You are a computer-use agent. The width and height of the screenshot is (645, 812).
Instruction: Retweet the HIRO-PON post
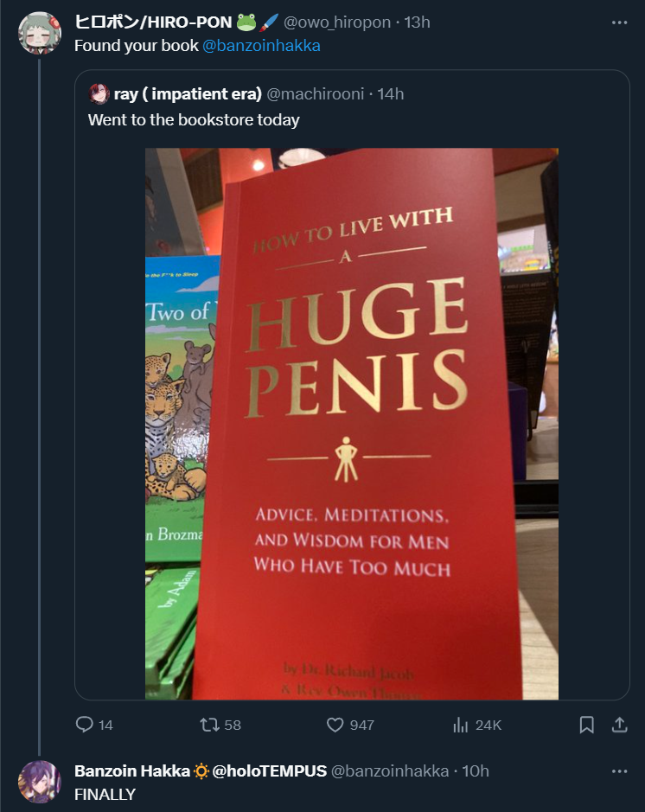pos(208,725)
